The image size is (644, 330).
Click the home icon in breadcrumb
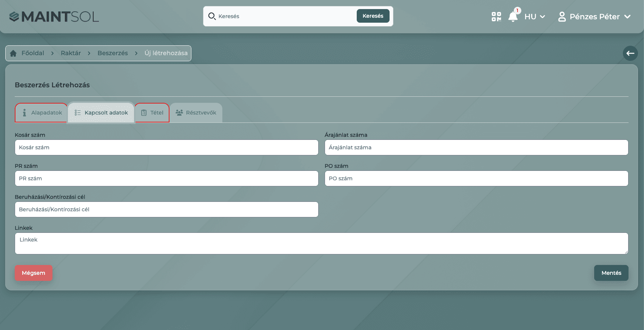13,53
